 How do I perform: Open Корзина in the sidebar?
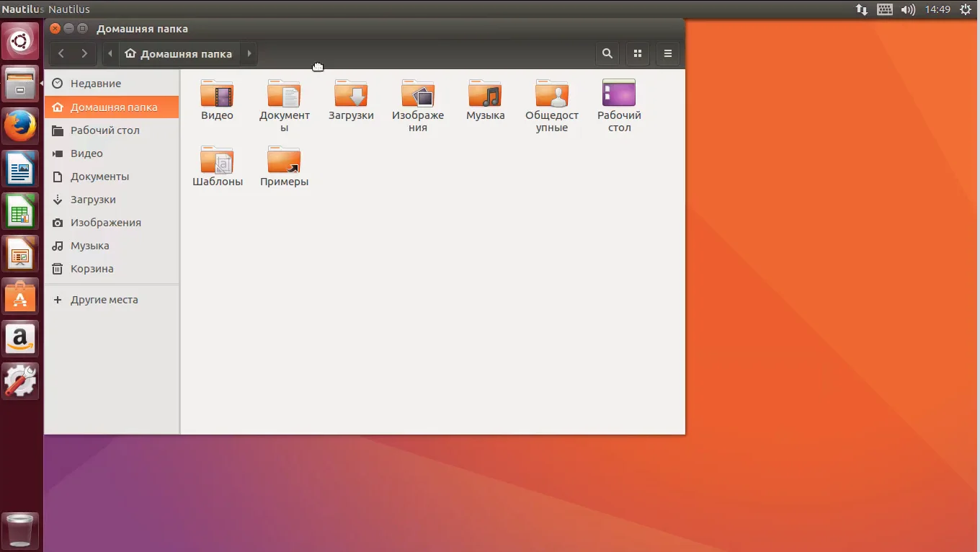pyautogui.click(x=92, y=269)
